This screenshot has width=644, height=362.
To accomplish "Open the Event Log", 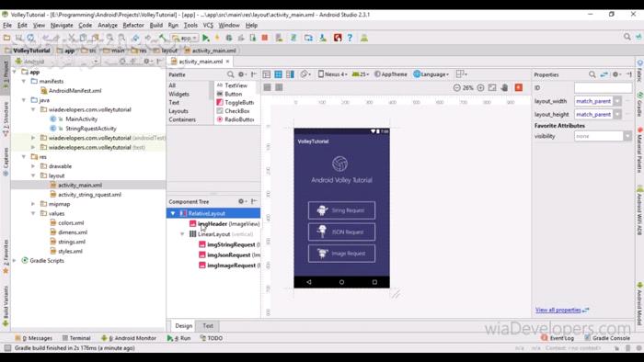I will click(558, 338).
